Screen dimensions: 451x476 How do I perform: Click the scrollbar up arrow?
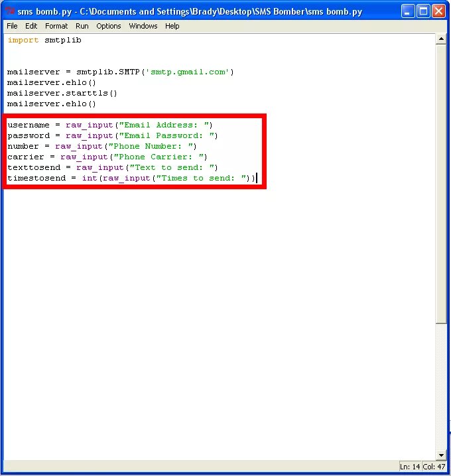tap(441, 39)
